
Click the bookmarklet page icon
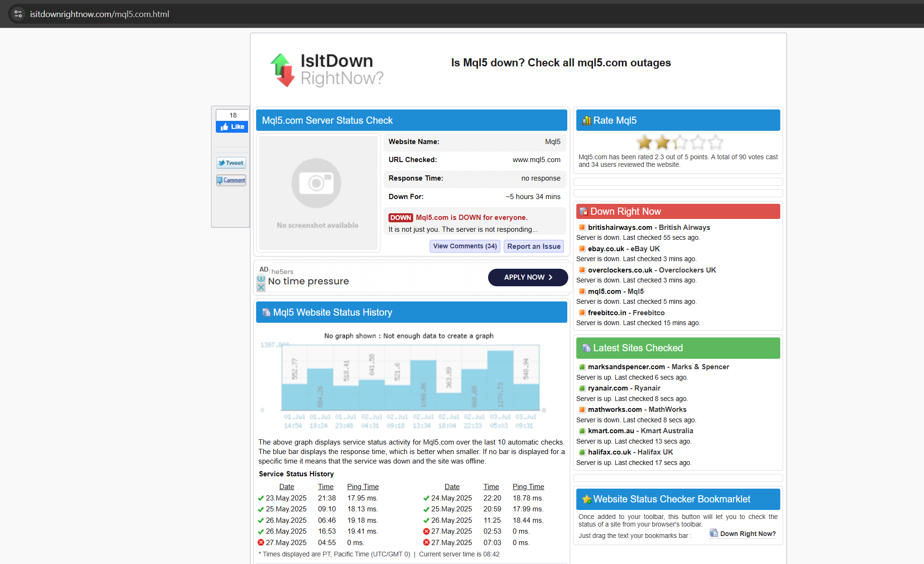pyautogui.click(x=713, y=533)
